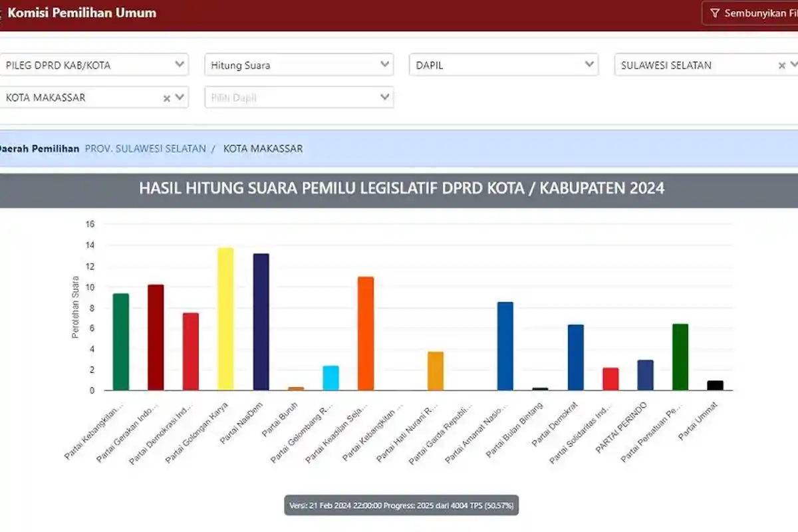
Task: Click the Partai NasDem bar
Action: coord(262,321)
